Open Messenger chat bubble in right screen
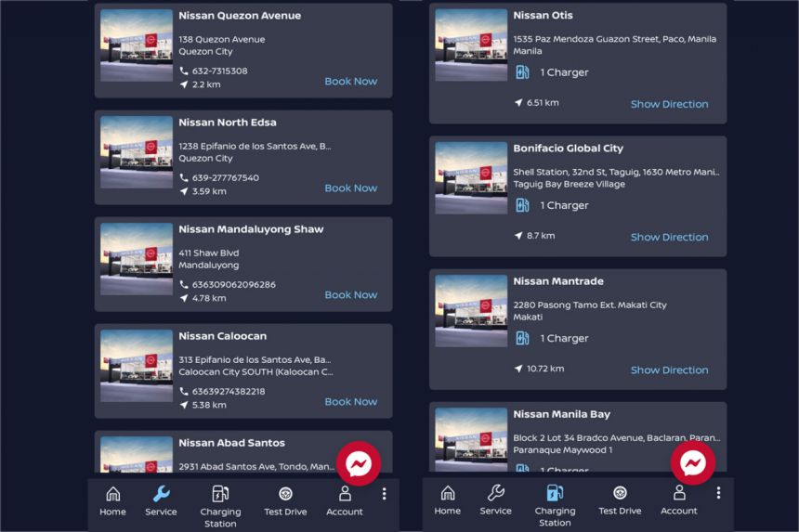Image resolution: width=799 pixels, height=532 pixels. click(693, 462)
